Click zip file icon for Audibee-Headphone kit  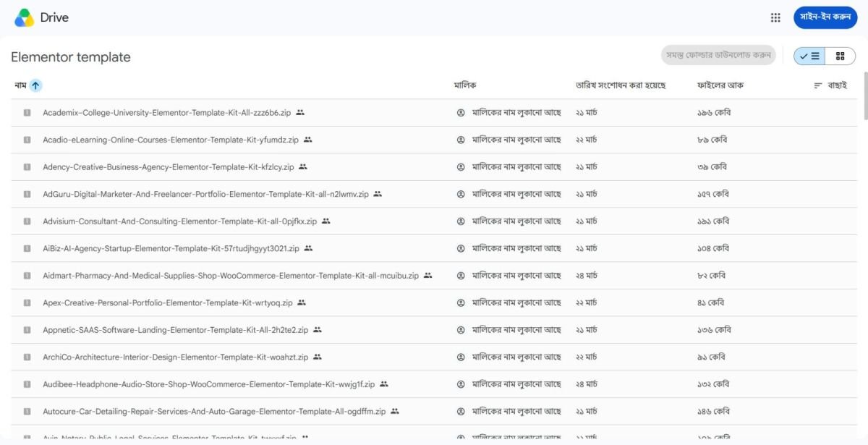pyautogui.click(x=27, y=384)
